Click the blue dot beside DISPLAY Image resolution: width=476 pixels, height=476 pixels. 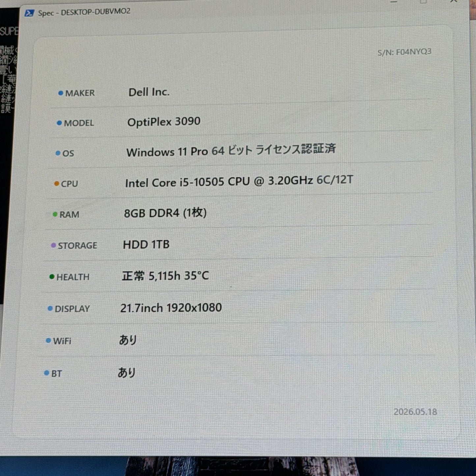click(x=50, y=309)
